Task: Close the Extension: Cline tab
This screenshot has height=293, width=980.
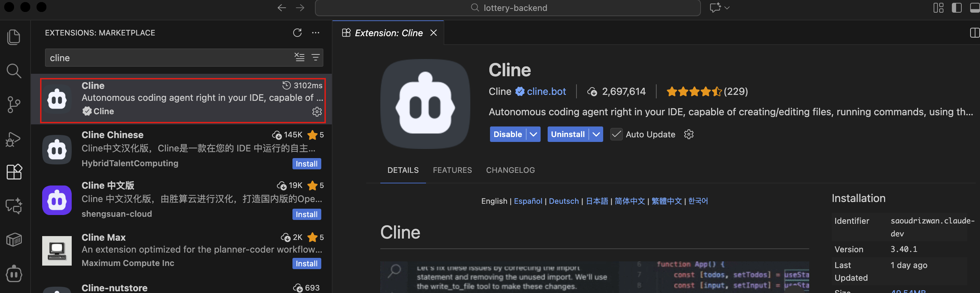Action: (433, 33)
